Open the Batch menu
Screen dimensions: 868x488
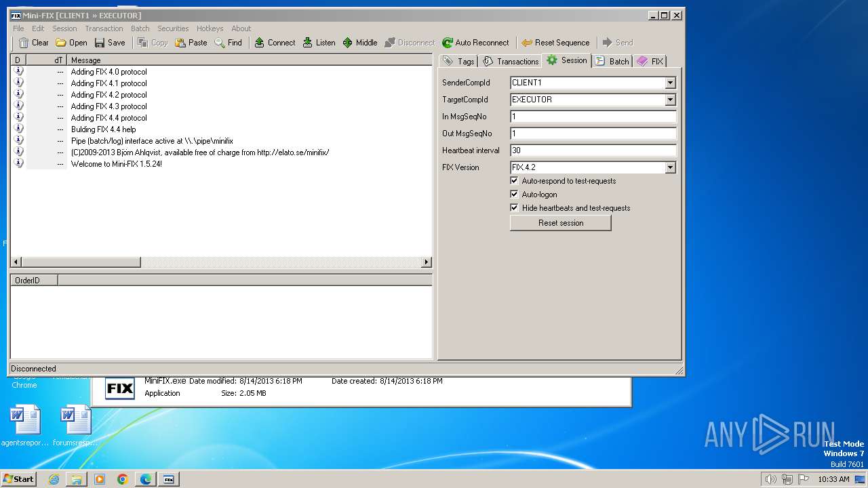[x=140, y=28]
